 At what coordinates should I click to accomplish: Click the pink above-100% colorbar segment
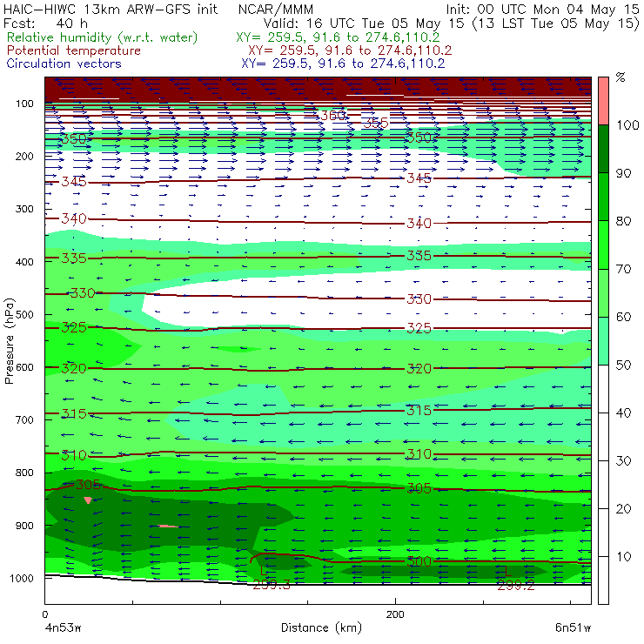coord(603,101)
